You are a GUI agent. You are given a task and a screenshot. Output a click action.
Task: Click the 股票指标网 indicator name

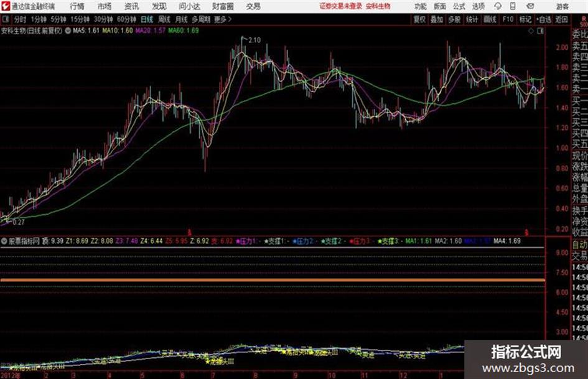pos(24,241)
